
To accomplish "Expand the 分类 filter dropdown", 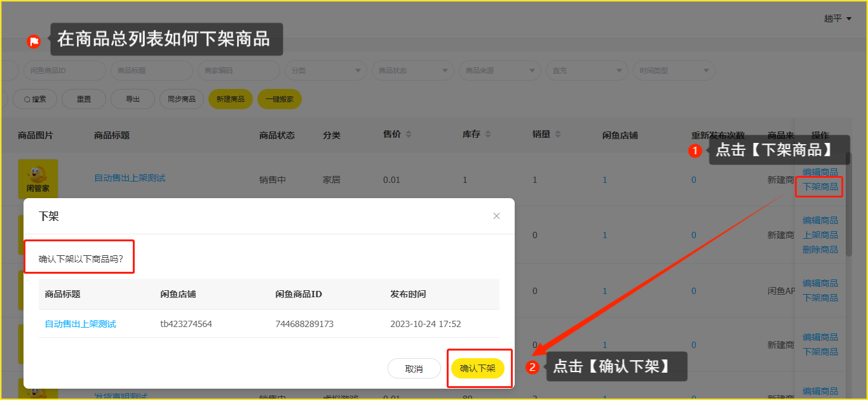I will pos(325,70).
